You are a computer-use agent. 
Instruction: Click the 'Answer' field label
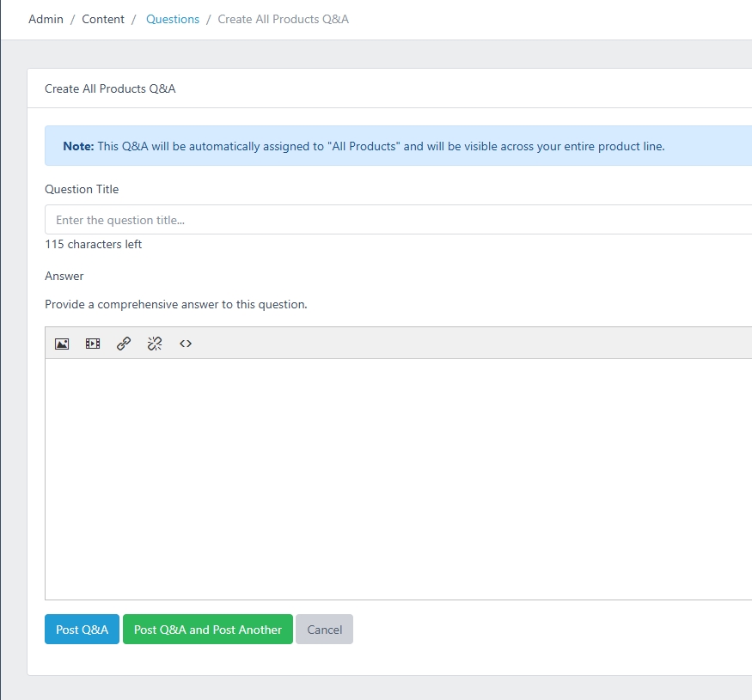tap(64, 276)
